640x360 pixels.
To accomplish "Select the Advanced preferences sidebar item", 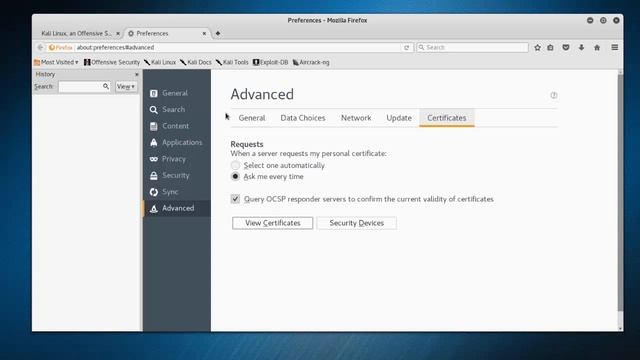I will tap(177, 208).
